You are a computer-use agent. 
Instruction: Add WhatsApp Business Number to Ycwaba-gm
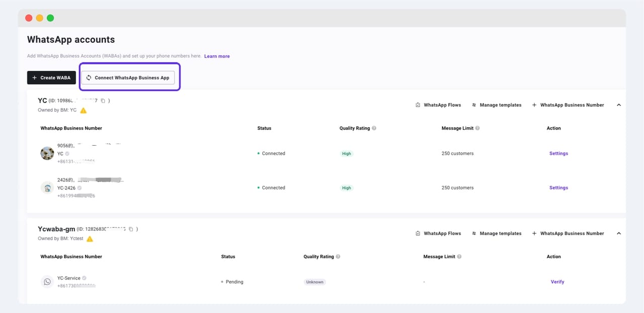[568, 233]
